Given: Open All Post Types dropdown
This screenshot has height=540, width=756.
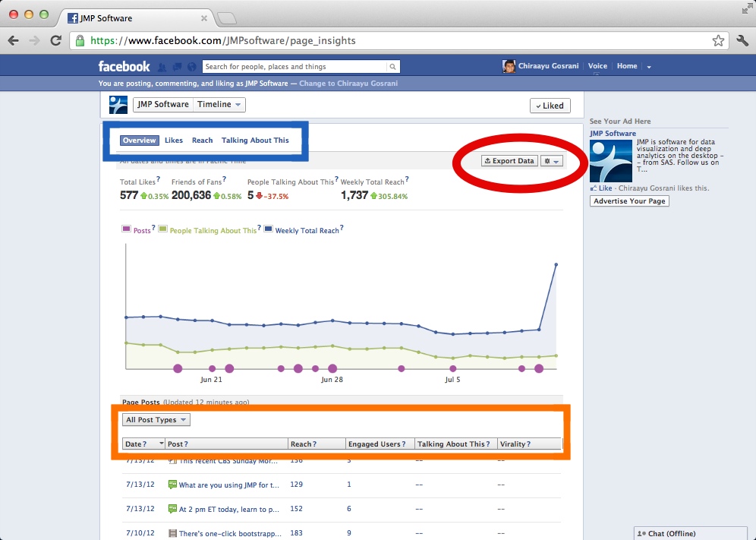Looking at the screenshot, I should (156, 420).
